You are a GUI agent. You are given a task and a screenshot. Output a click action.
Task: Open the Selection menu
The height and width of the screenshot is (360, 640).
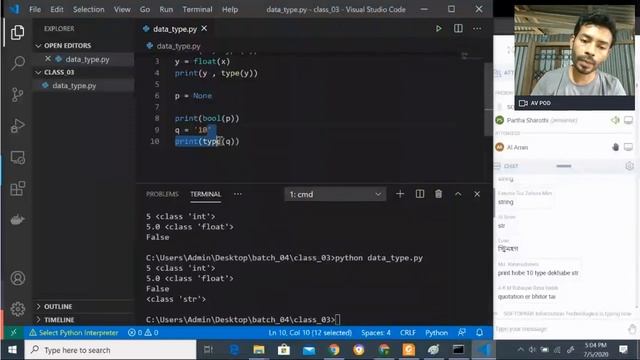pos(89,9)
